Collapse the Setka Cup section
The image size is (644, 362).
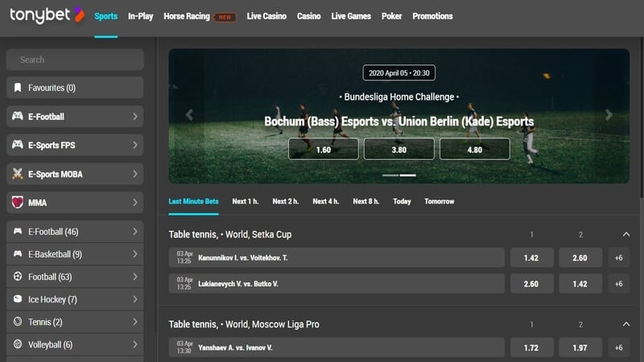tap(626, 234)
